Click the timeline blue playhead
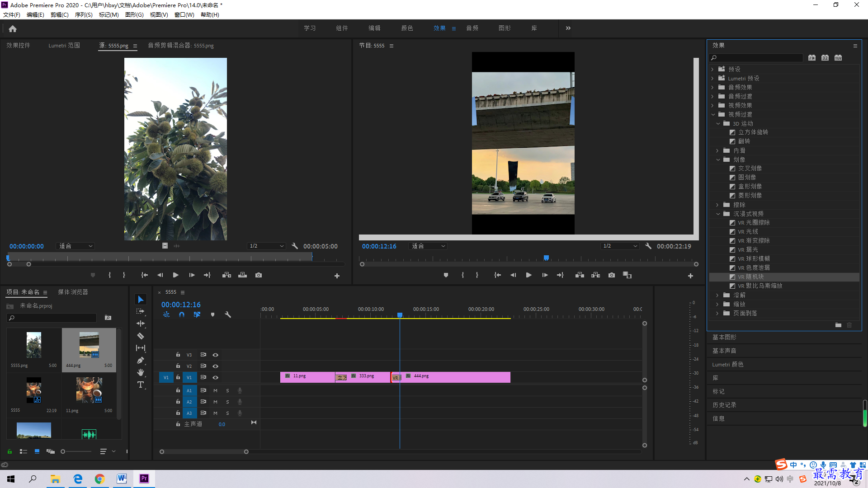This screenshot has width=868, height=488. tap(400, 315)
